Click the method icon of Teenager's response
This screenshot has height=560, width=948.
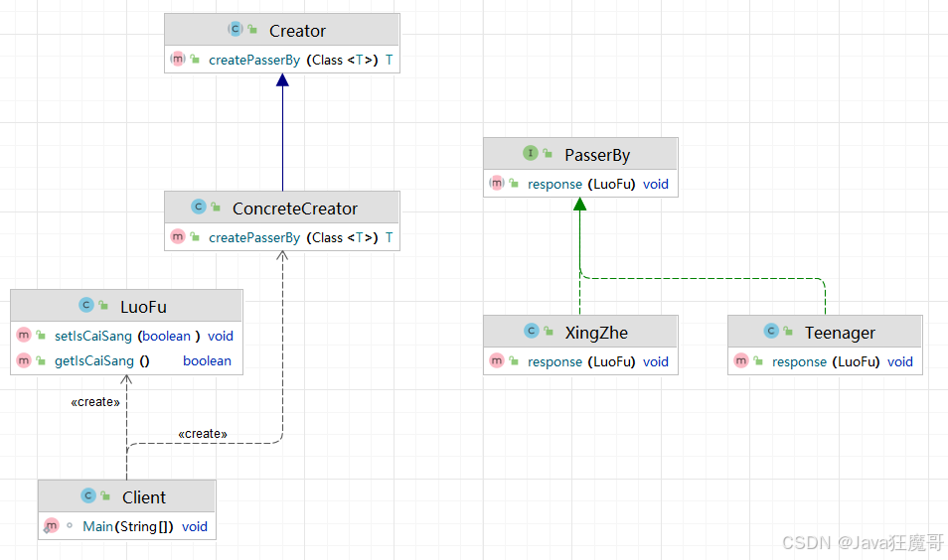[741, 360]
